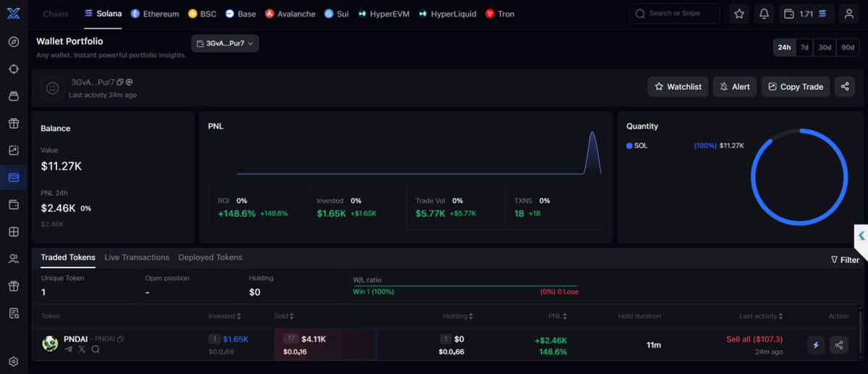Open the 3GvA...Pur7 wallet selector dropdown
Viewport: 868px width, 374px height.
[x=225, y=43]
